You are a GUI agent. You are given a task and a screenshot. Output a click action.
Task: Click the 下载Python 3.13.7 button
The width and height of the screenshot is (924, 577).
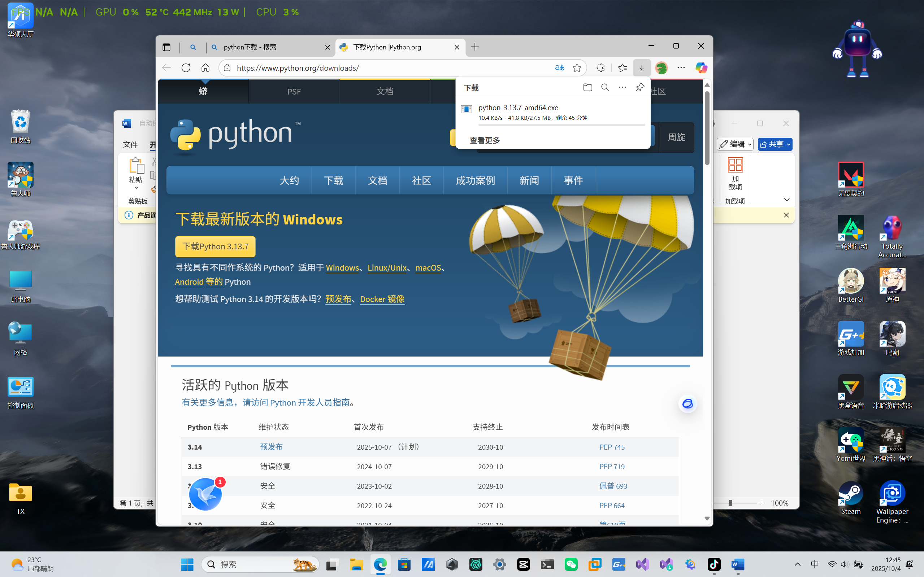215,246
